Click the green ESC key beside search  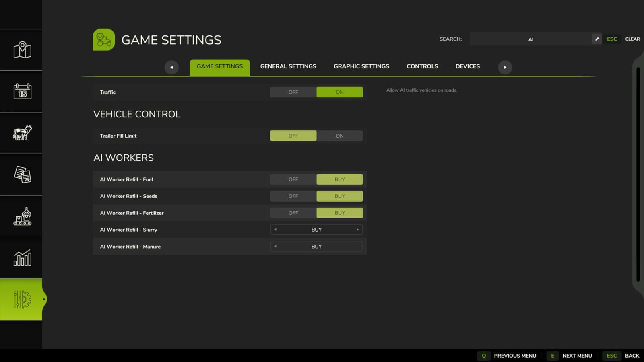pyautogui.click(x=612, y=39)
